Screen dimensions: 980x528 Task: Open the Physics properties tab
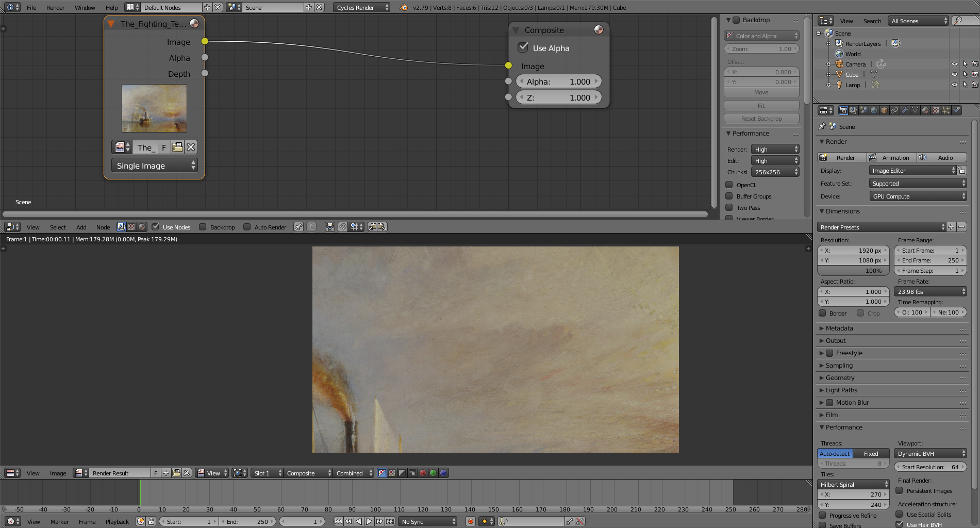pyautogui.click(x=956, y=110)
